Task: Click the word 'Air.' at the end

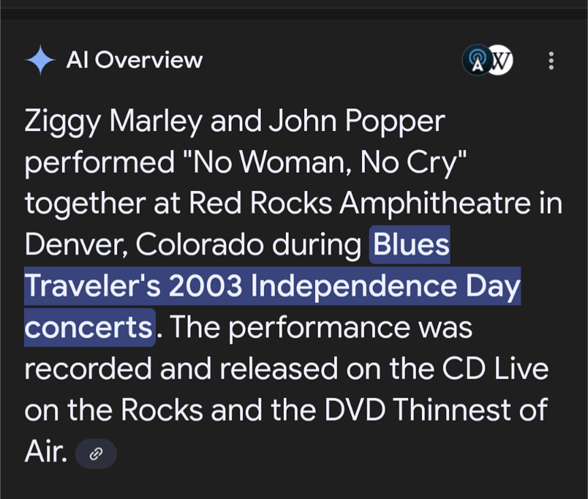Action: pyautogui.click(x=46, y=451)
